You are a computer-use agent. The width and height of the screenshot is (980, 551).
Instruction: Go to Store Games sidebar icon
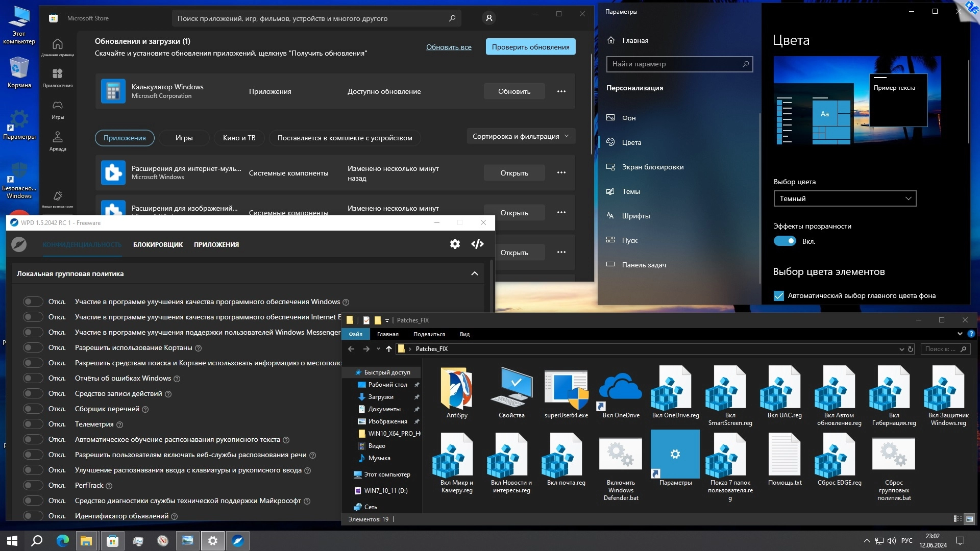point(58,110)
